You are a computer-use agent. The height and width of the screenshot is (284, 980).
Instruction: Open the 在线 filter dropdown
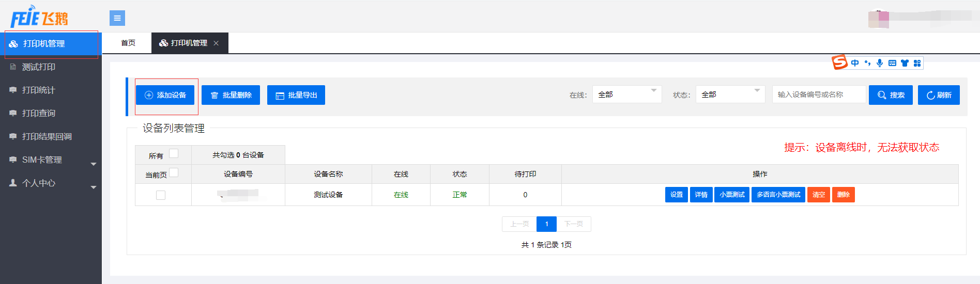pos(626,94)
